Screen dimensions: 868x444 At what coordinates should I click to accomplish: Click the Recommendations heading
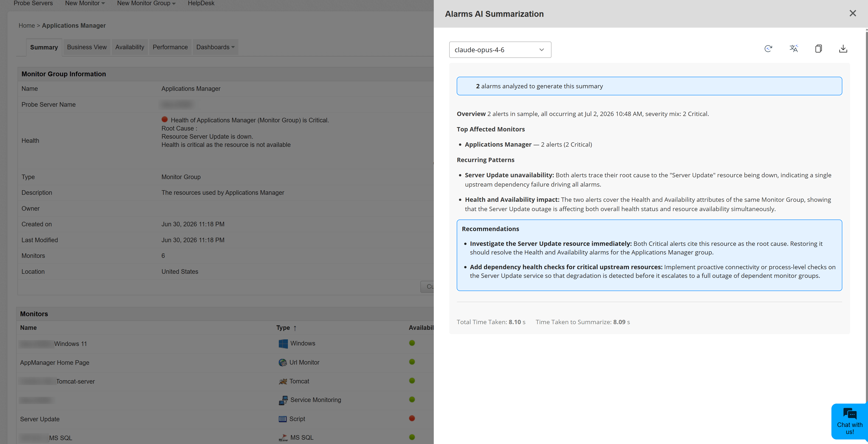click(x=490, y=229)
